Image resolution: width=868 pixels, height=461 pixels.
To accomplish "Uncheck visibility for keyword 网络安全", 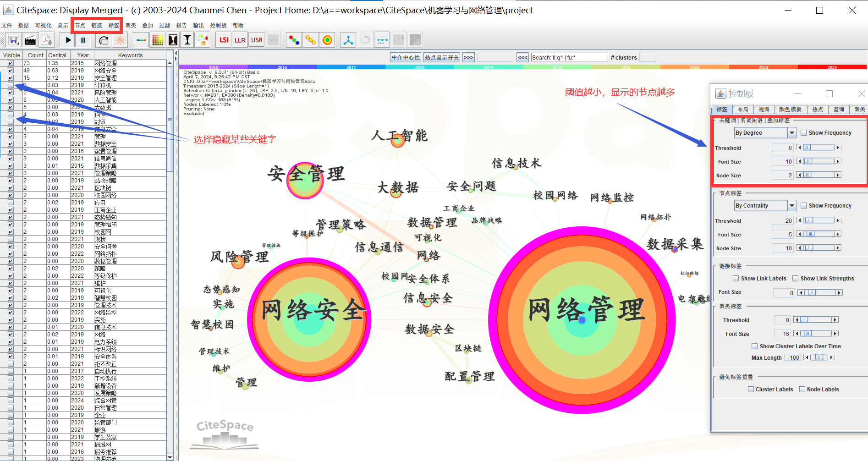I will (11, 71).
